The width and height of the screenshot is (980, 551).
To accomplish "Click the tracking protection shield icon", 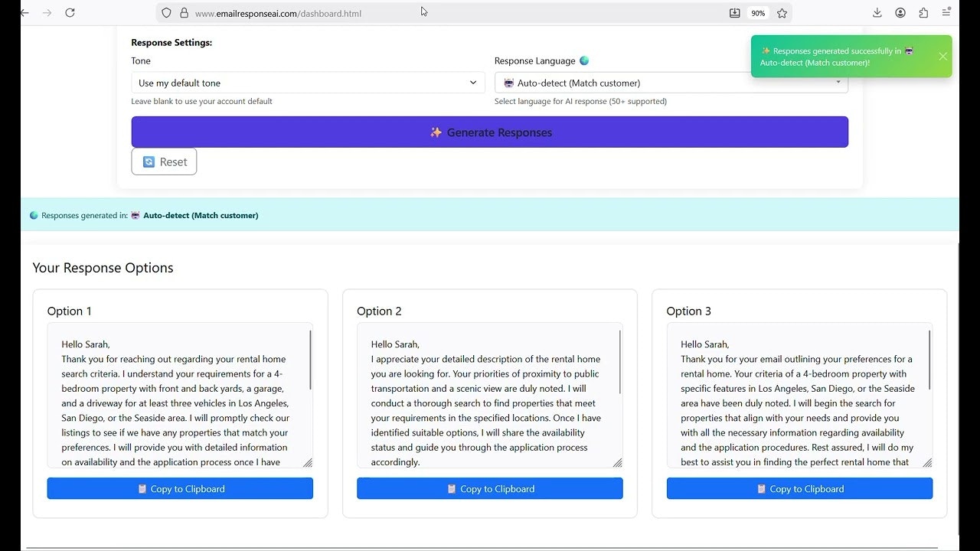I will click(165, 13).
